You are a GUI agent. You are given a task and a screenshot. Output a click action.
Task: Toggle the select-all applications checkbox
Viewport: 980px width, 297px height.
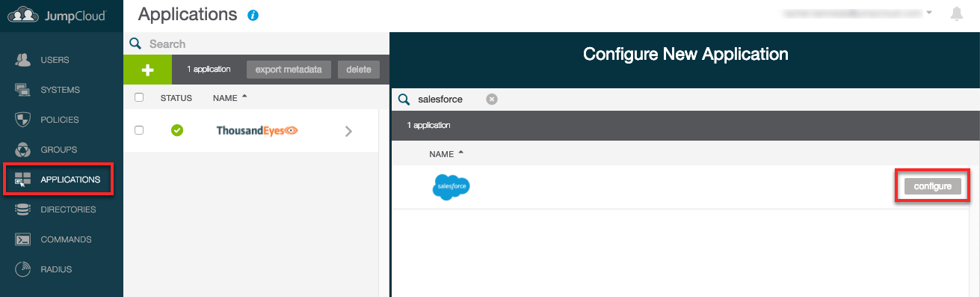[x=139, y=98]
